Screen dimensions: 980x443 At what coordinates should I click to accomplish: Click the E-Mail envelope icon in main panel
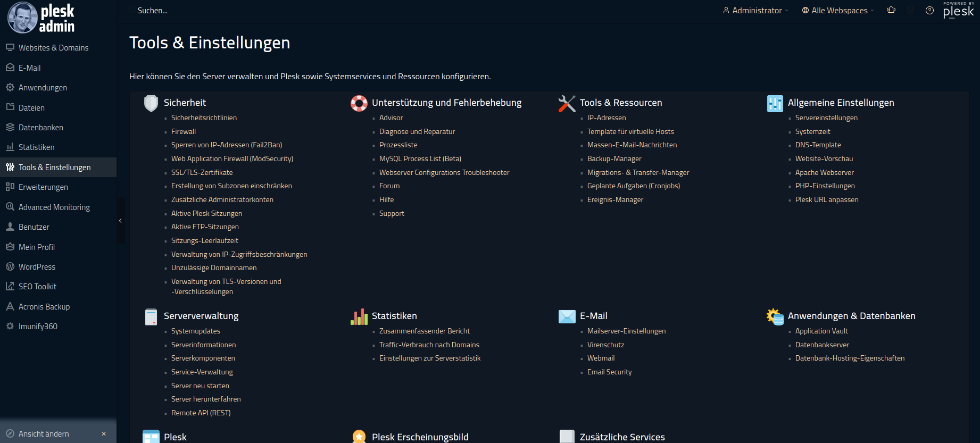(x=567, y=316)
